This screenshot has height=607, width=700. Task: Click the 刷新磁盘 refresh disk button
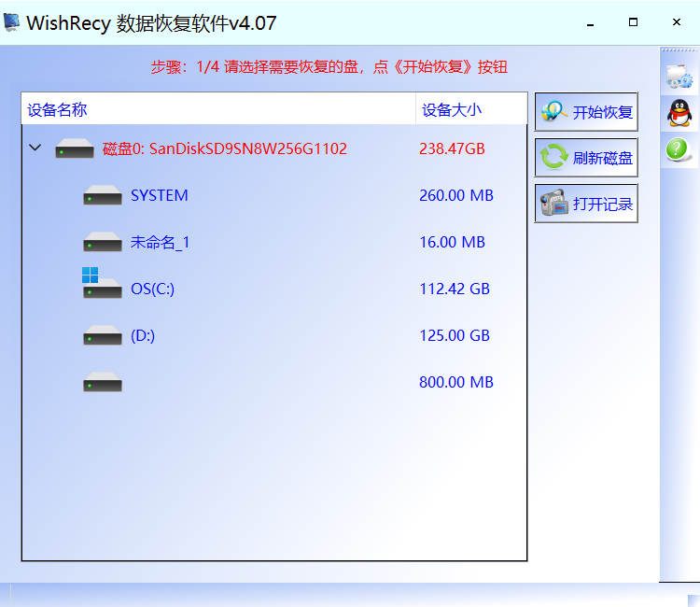(586, 157)
